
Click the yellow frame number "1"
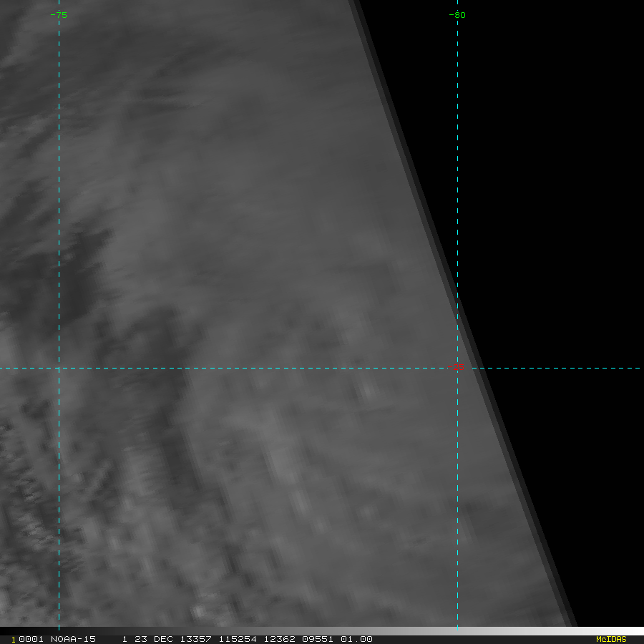click(x=14, y=640)
